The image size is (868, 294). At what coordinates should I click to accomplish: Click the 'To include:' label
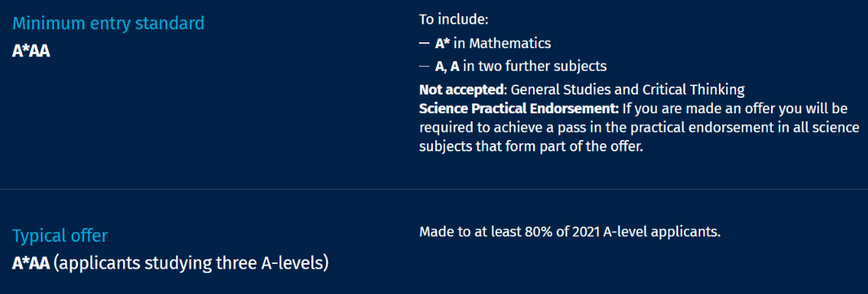point(454,20)
